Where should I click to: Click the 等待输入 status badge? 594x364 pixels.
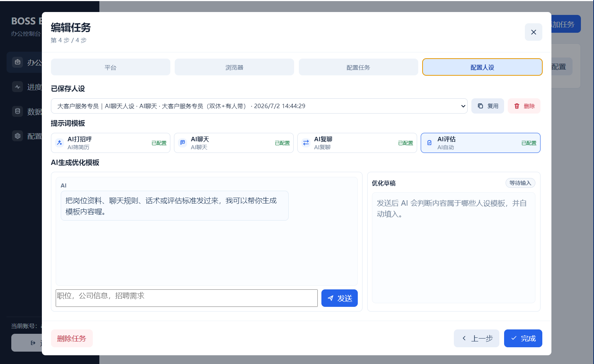(x=520, y=183)
